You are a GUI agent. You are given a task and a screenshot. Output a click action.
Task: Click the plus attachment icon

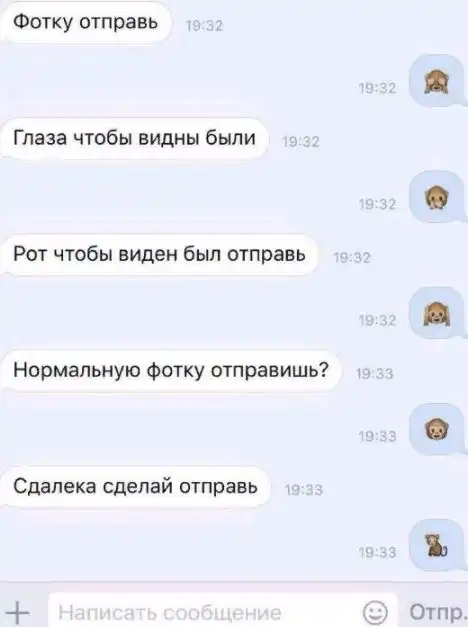pyautogui.click(x=18, y=612)
